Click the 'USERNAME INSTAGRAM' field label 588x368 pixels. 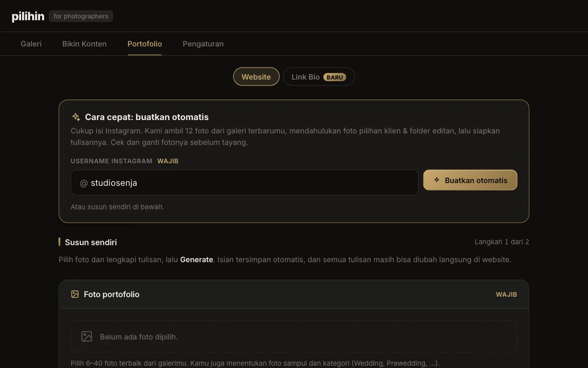click(112, 161)
